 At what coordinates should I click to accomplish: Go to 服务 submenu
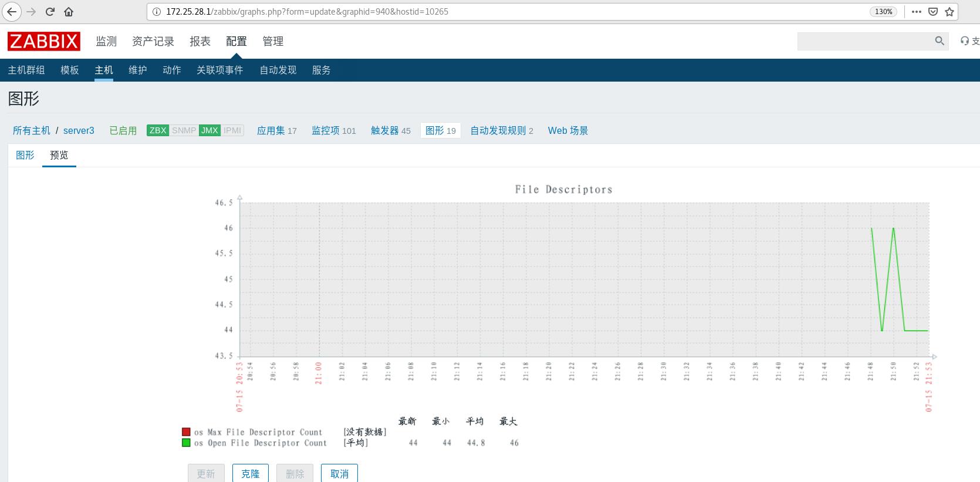322,70
